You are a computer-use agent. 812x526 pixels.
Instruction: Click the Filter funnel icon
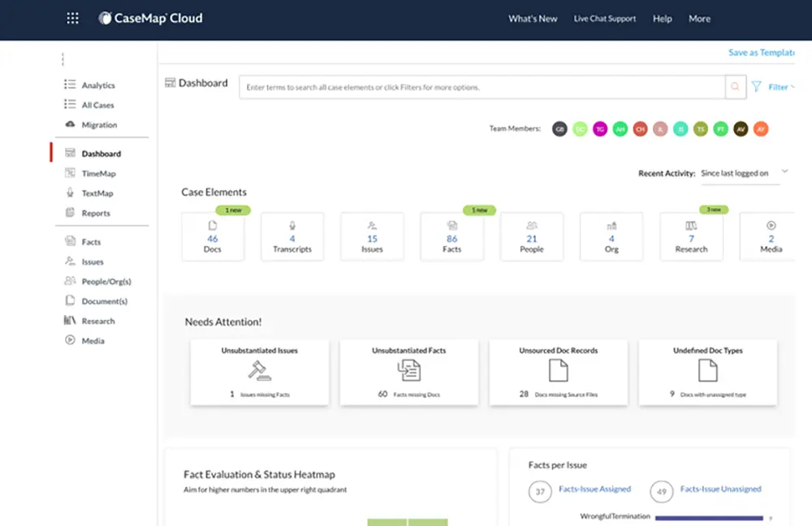point(756,87)
